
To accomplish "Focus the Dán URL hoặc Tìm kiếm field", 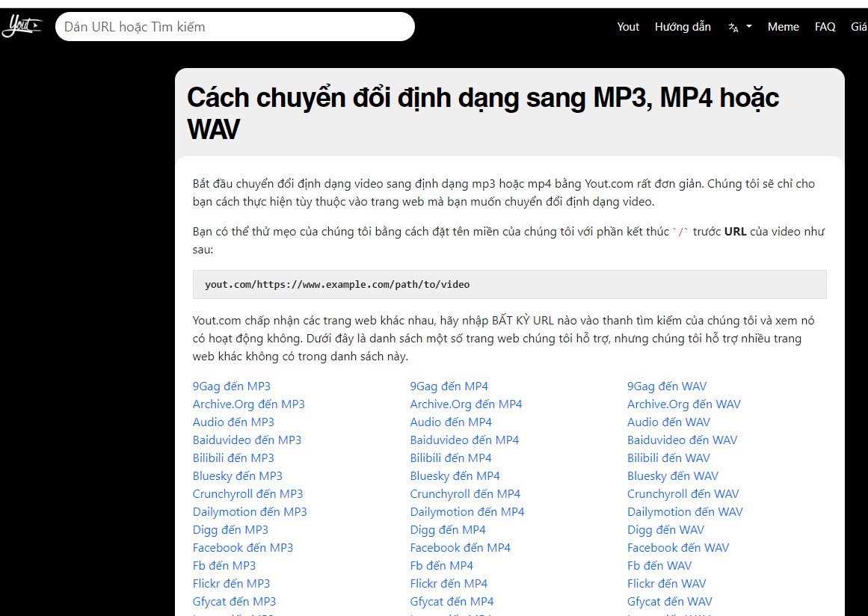I will tap(235, 27).
